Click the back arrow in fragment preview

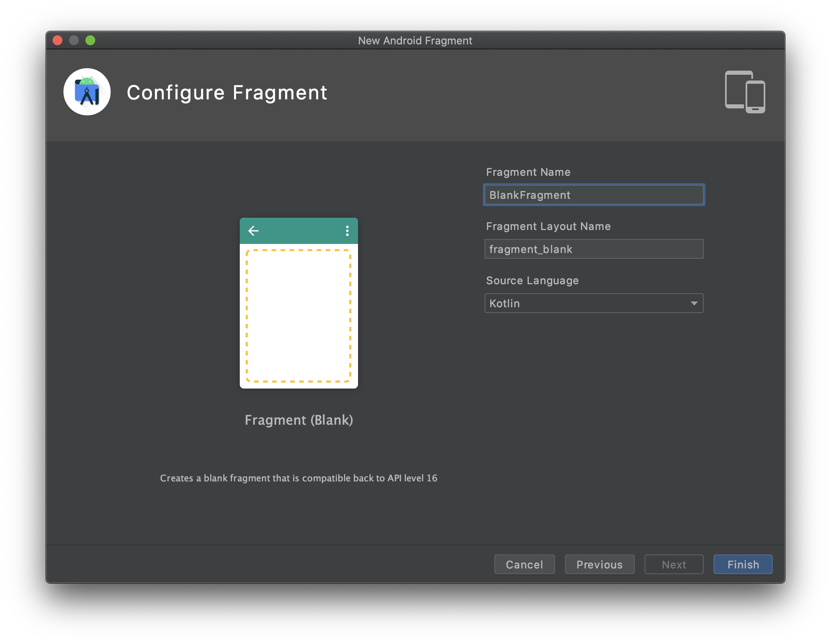point(253,231)
